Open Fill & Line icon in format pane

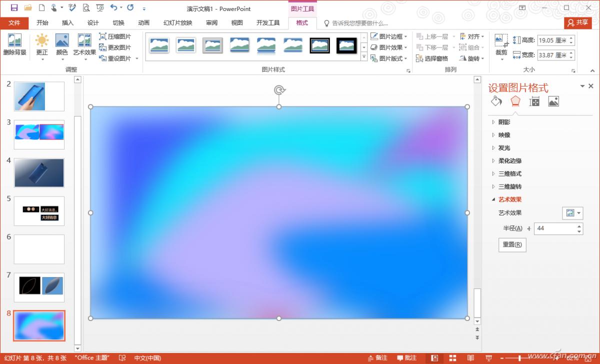[x=495, y=101]
